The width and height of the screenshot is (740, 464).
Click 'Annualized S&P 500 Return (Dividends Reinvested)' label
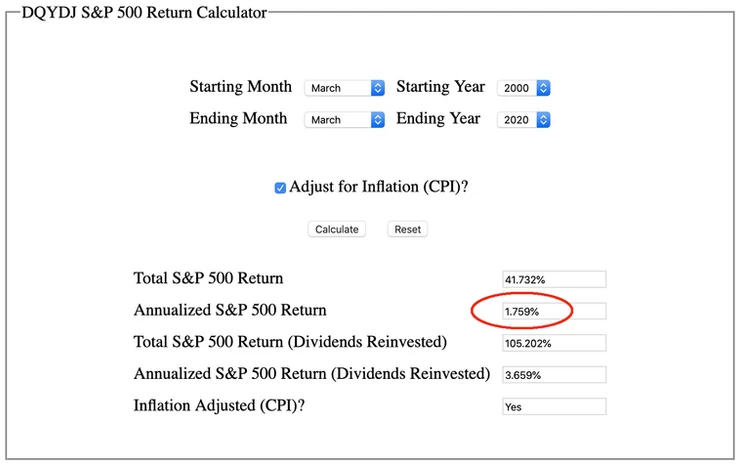312,374
